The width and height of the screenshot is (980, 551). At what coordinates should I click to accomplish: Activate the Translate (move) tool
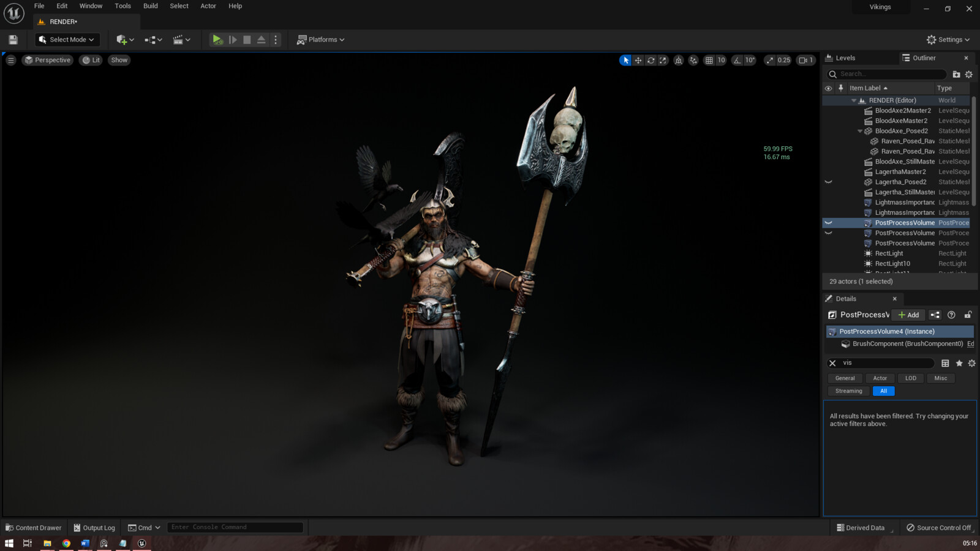tap(638, 60)
